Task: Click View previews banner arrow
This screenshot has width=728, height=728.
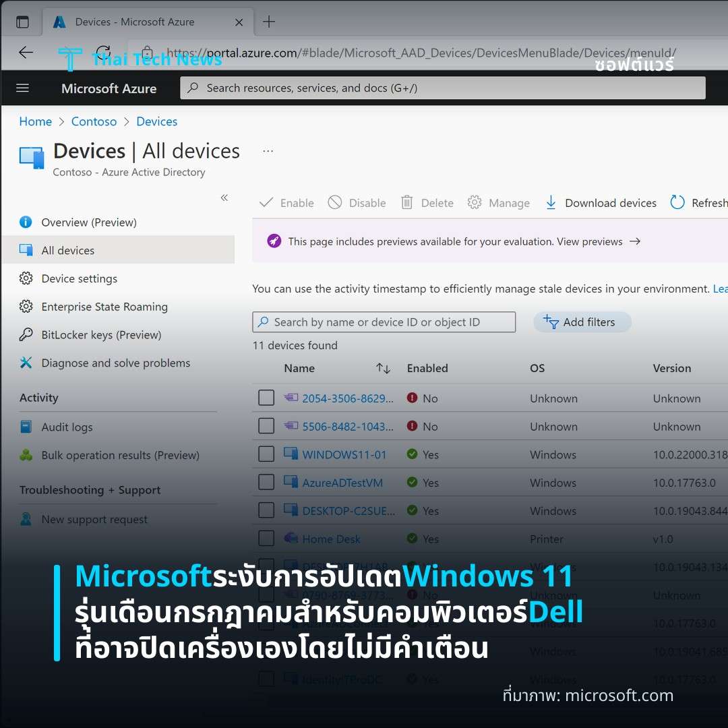Action: pos(635,241)
